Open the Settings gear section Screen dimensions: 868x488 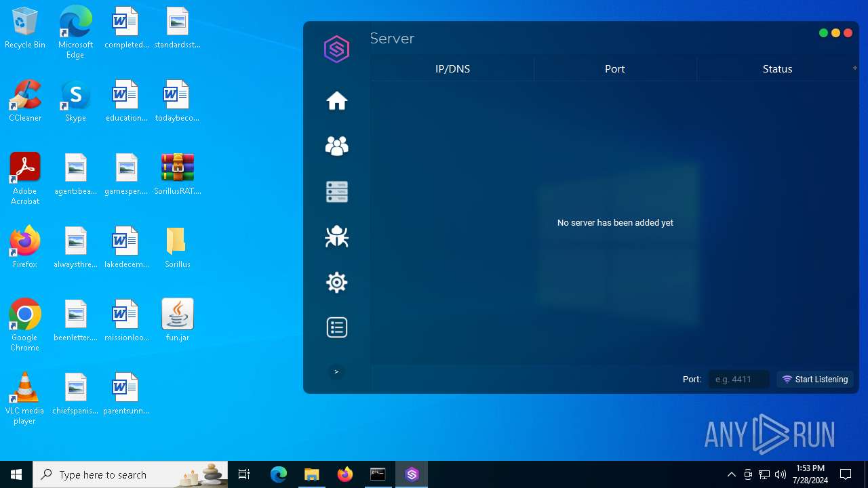tap(337, 282)
